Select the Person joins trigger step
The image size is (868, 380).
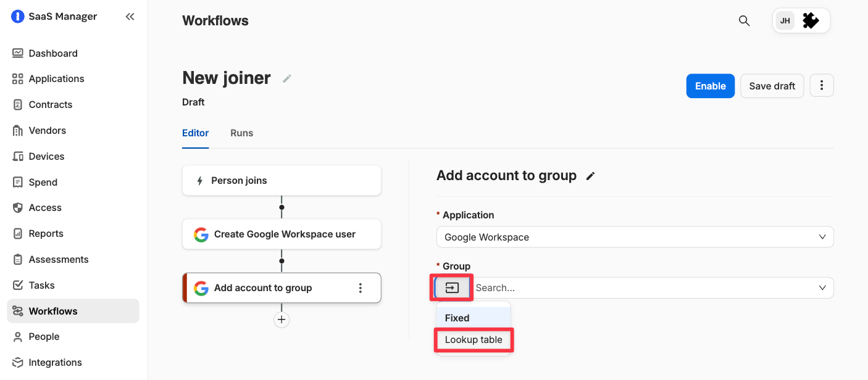pos(282,181)
